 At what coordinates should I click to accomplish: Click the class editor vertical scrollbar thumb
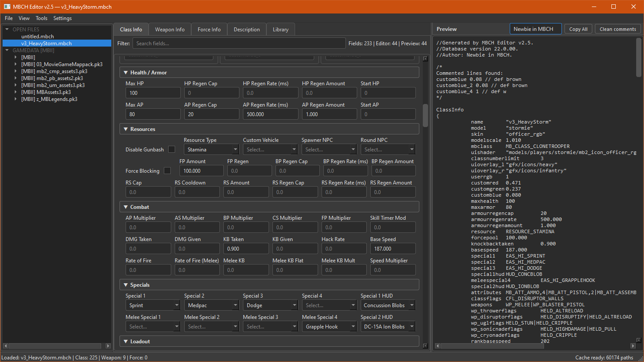pyautogui.click(x=425, y=115)
